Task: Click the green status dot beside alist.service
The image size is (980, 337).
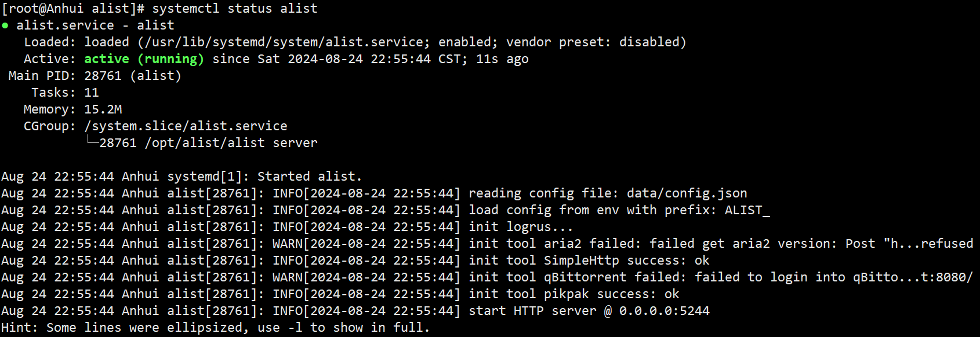Action: click(x=5, y=25)
